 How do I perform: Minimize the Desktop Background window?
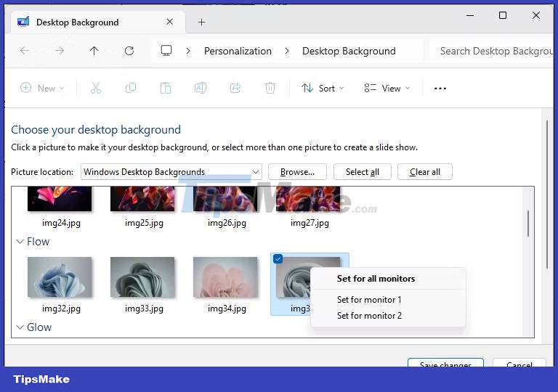tap(470, 16)
